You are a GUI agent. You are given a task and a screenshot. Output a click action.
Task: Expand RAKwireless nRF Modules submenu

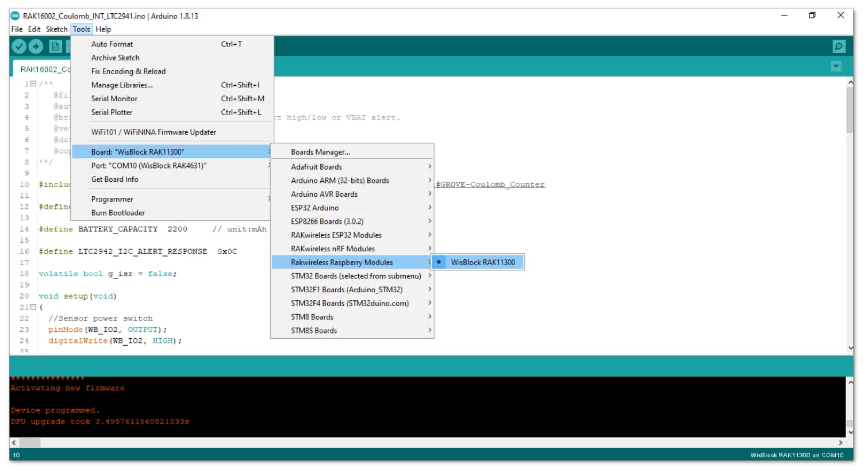tap(352, 249)
